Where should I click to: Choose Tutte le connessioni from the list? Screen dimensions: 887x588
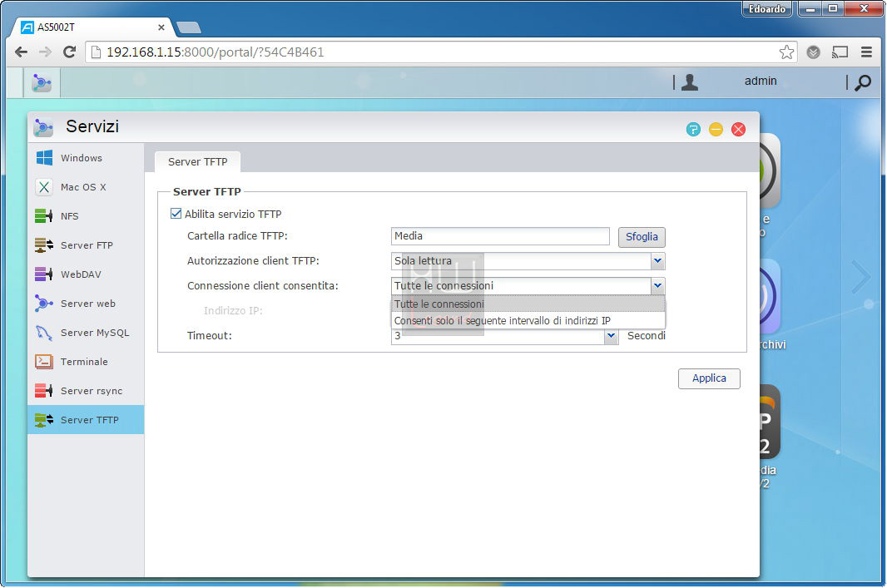528,304
